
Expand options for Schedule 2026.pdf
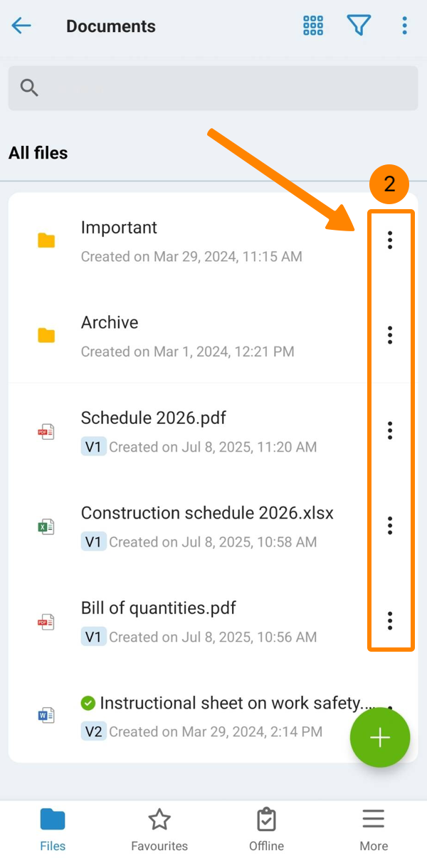(x=390, y=430)
